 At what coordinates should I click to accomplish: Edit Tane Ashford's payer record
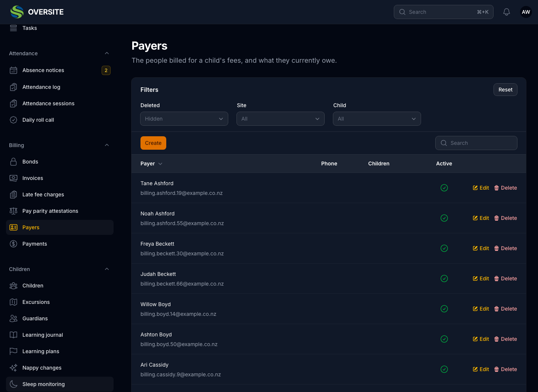click(x=481, y=188)
